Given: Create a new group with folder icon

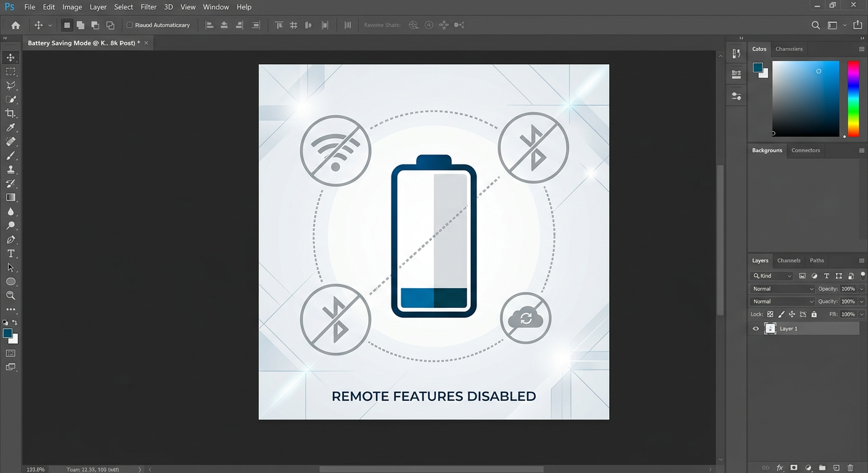Looking at the screenshot, I should [822, 468].
